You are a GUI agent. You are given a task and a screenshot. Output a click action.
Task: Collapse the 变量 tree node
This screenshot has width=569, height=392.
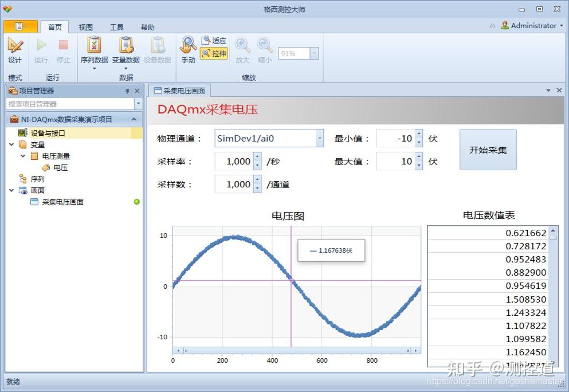coord(13,144)
